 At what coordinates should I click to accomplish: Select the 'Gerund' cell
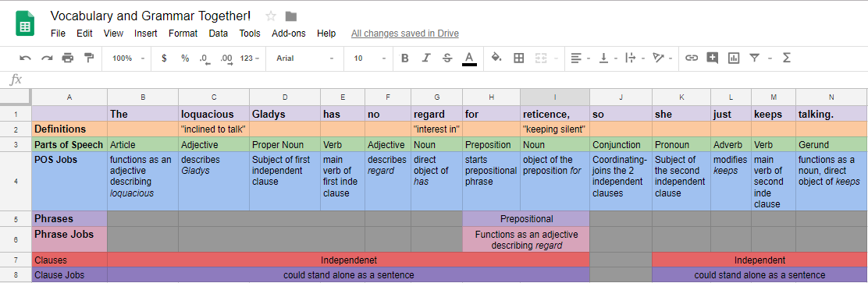831,145
